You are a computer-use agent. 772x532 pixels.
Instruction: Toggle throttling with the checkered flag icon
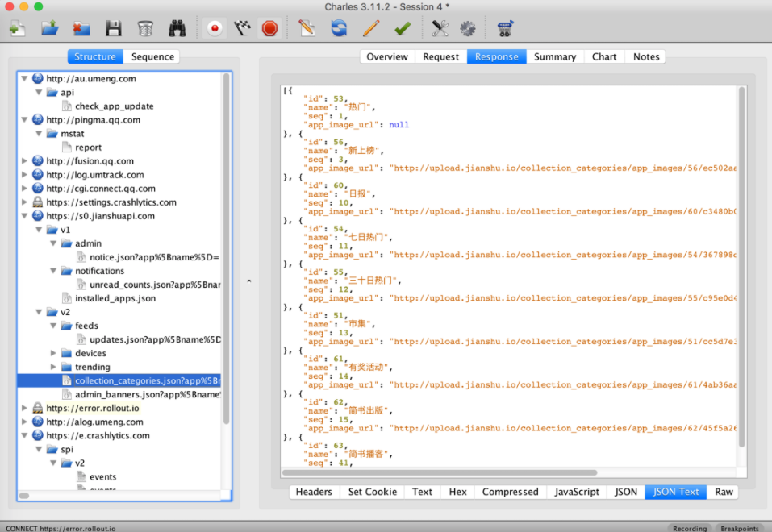pyautogui.click(x=242, y=29)
